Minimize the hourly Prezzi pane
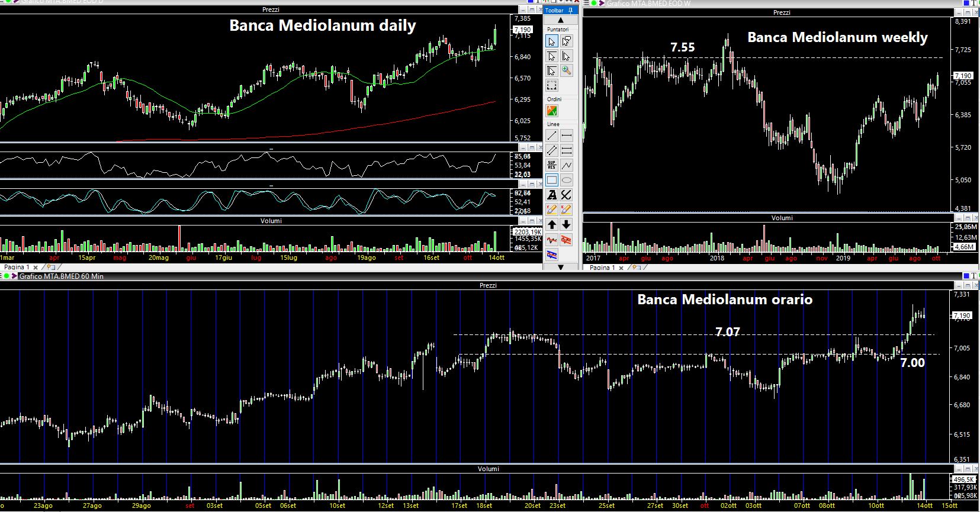 tap(960, 285)
